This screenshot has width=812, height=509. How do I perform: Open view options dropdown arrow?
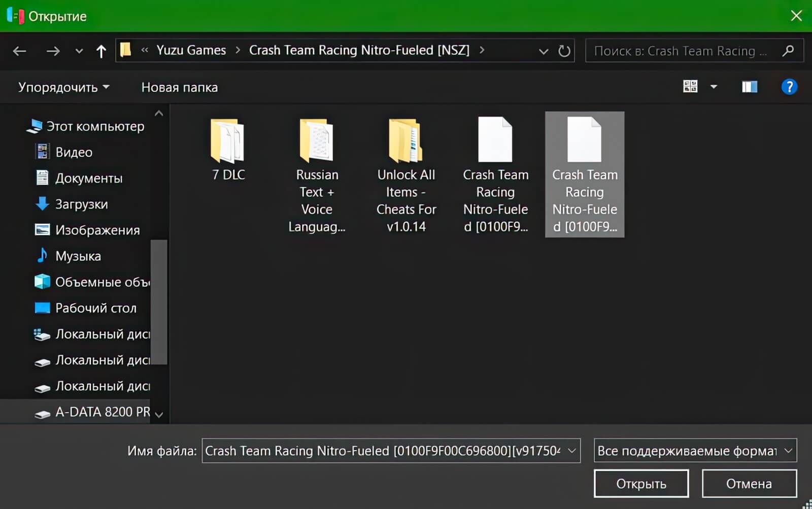pos(714,87)
